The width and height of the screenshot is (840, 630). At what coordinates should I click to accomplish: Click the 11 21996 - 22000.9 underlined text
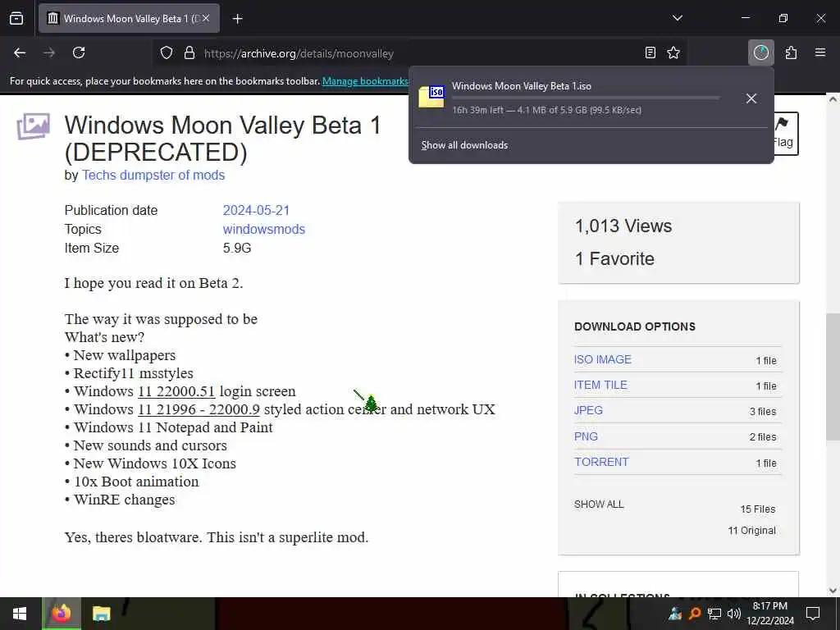point(199,409)
